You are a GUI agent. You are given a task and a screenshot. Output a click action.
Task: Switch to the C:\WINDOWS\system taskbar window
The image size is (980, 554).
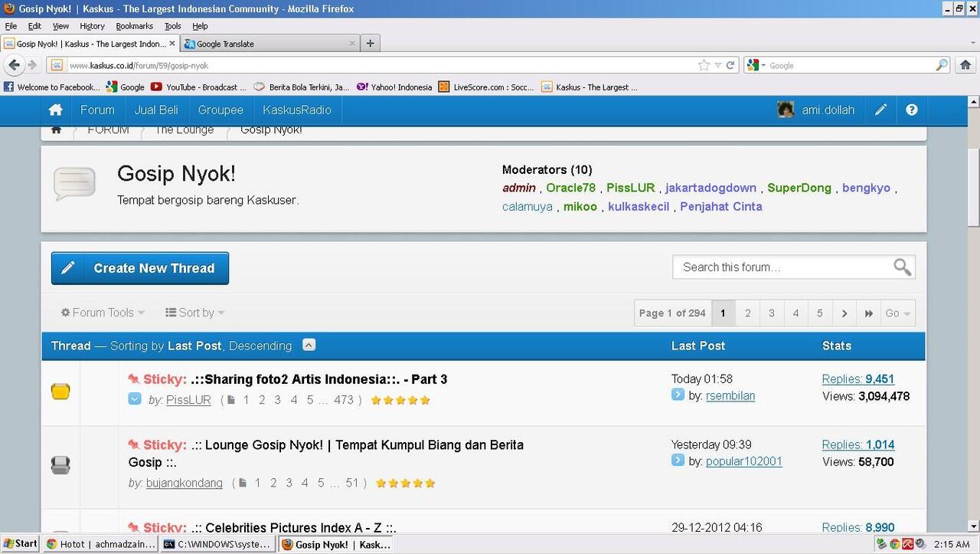point(217,544)
